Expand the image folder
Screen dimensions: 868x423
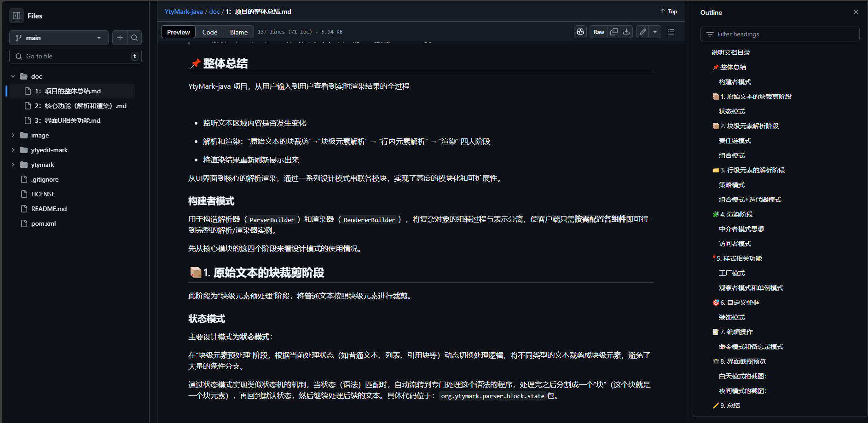coord(13,135)
